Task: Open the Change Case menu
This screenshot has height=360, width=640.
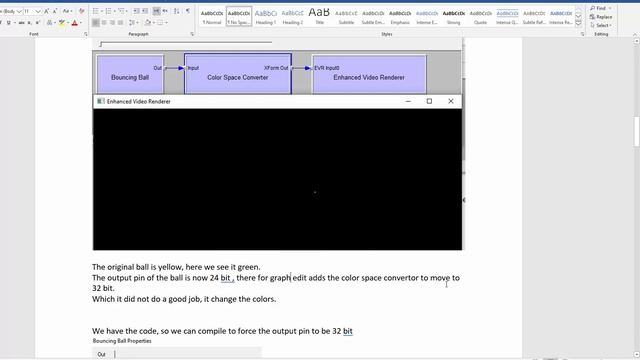Action: [67, 11]
